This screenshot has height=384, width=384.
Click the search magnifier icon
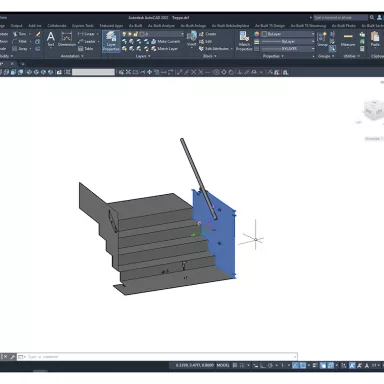[x=372, y=17]
